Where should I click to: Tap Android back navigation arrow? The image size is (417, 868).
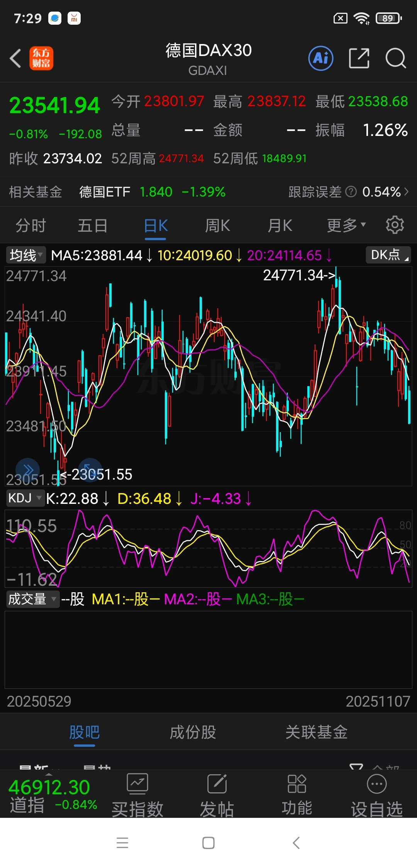pos(296,843)
